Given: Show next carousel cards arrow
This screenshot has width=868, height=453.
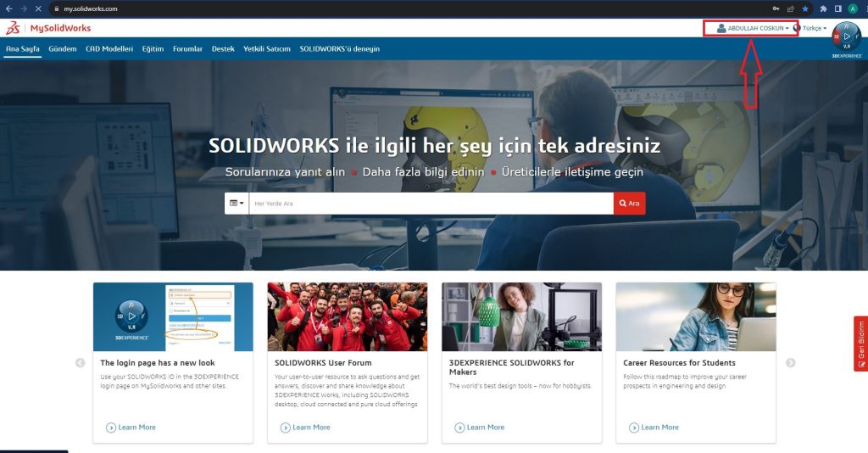Looking at the screenshot, I should pyautogui.click(x=791, y=363).
